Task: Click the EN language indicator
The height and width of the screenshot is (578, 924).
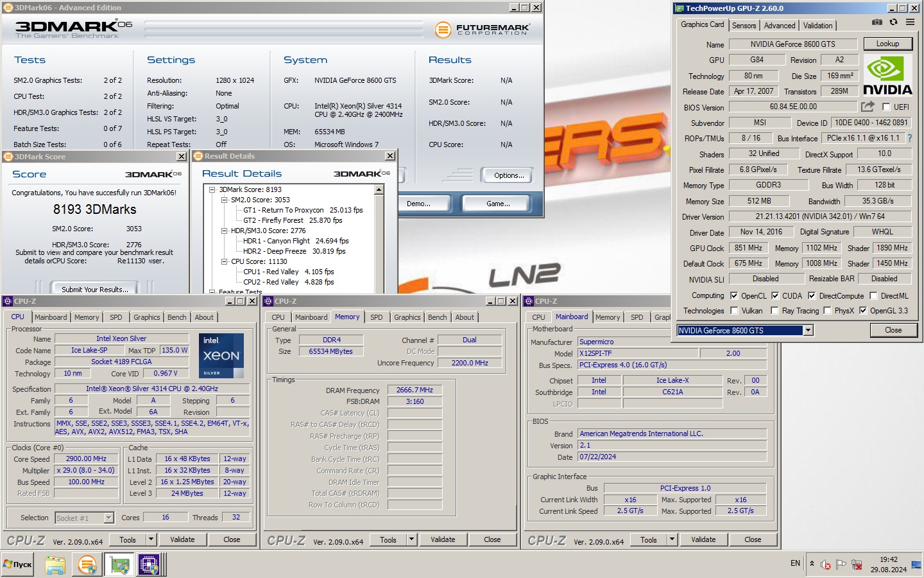Action: pyautogui.click(x=795, y=563)
